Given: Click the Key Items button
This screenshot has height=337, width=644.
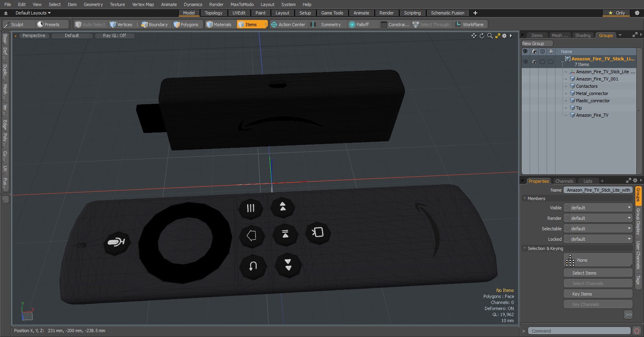Looking at the screenshot, I should [598, 294].
